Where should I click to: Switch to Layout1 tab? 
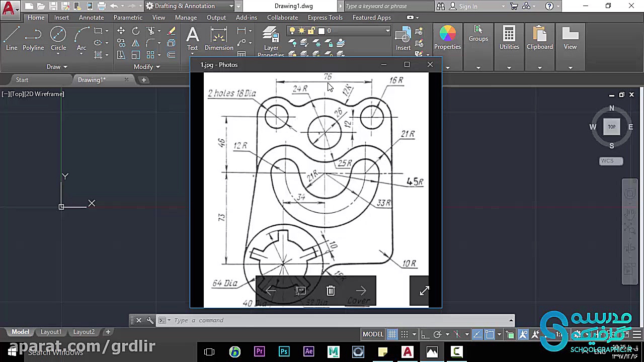51,332
